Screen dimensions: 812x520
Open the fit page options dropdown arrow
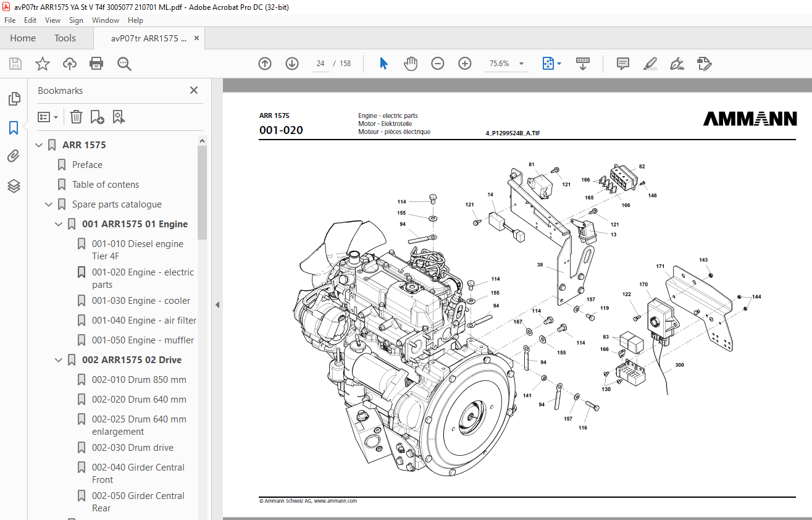[x=559, y=64]
